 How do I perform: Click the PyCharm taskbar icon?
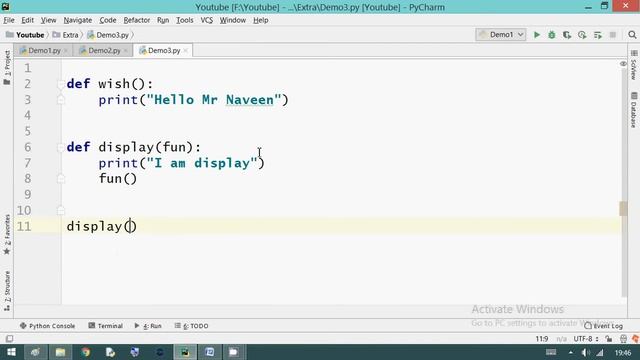(185, 352)
